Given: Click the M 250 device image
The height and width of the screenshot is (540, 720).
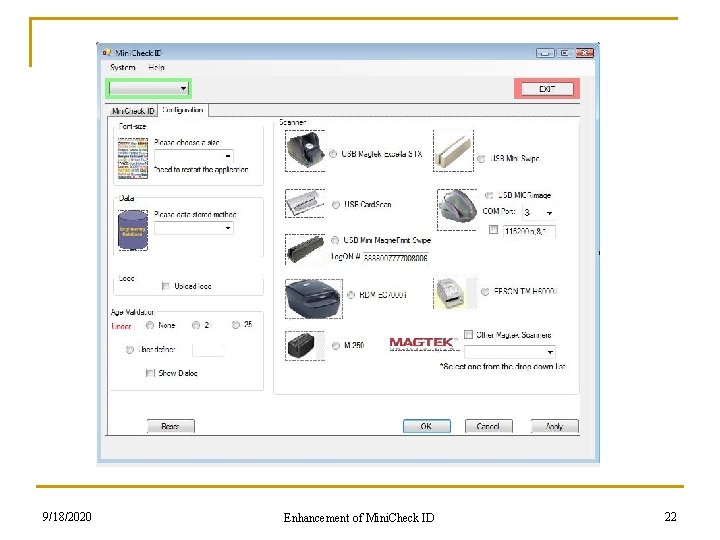Looking at the screenshot, I should pyautogui.click(x=304, y=346).
